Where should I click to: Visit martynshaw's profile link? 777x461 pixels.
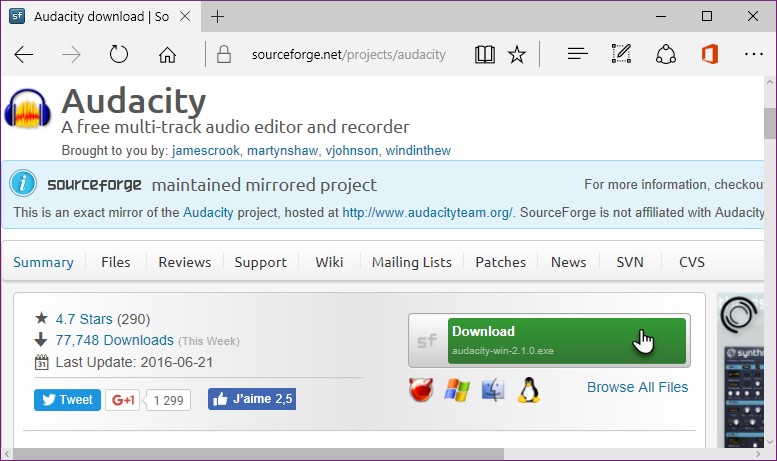pos(282,150)
